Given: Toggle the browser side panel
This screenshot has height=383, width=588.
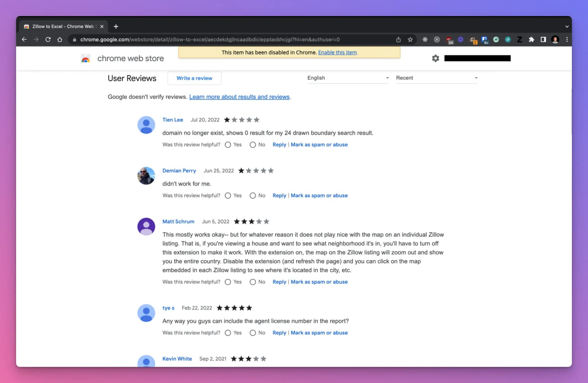Looking at the screenshot, I should coord(543,39).
